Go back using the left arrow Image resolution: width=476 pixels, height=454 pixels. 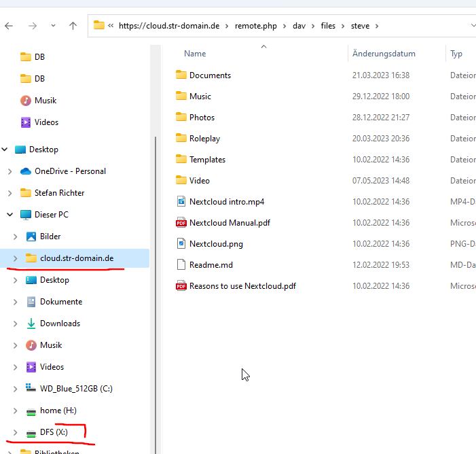click(9, 26)
